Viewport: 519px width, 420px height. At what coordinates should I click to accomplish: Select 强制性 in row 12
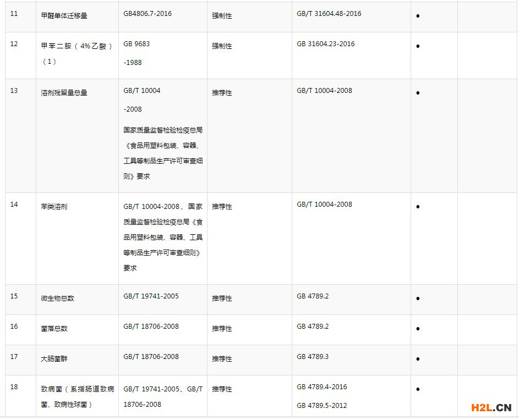point(222,46)
